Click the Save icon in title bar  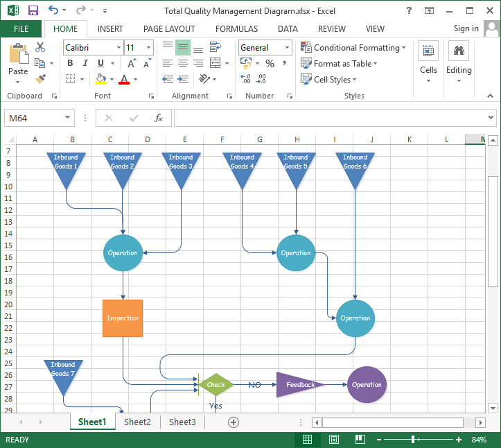point(33,10)
